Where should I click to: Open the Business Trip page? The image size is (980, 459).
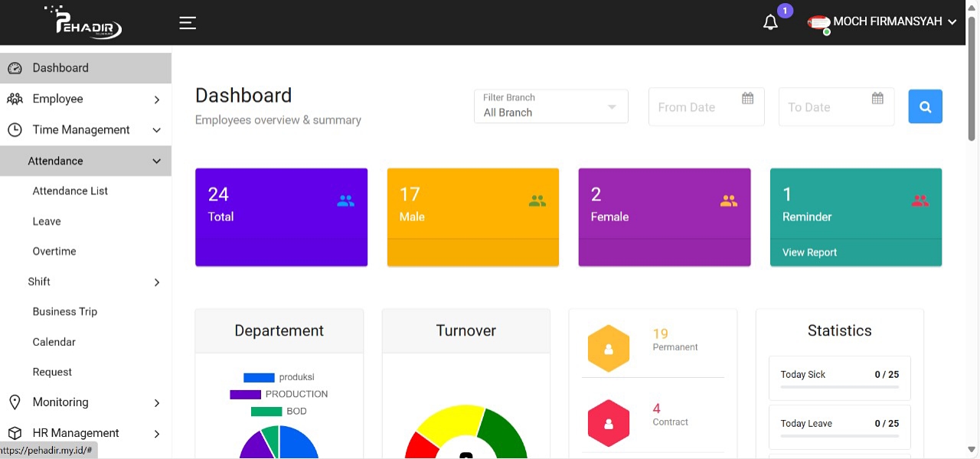click(65, 311)
